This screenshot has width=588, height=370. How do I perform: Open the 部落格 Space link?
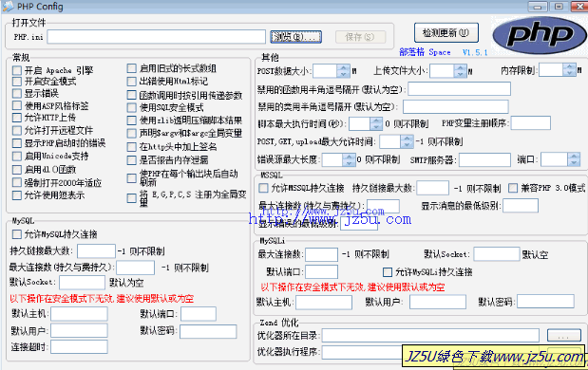click(425, 52)
